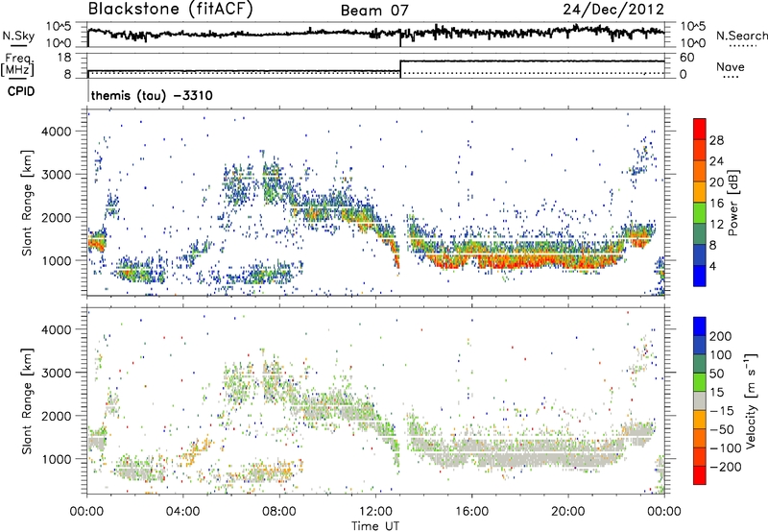Click the 24 tick on power scale
The height and width of the screenshot is (532, 768).
(x=716, y=161)
